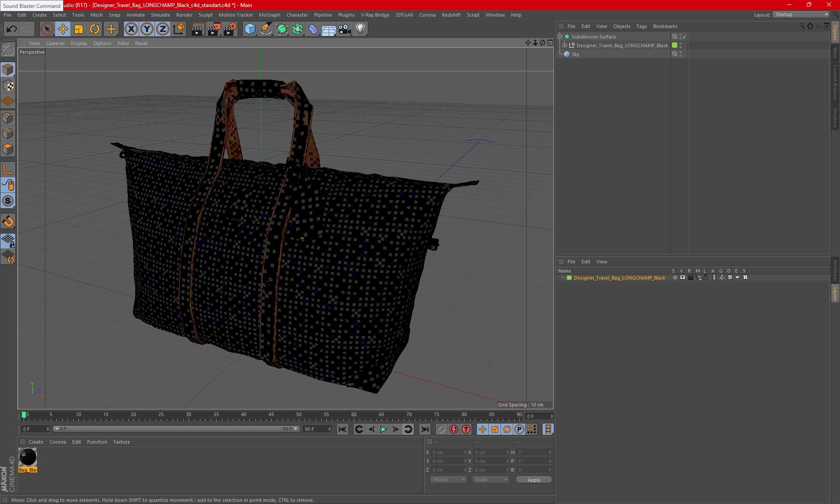
Task: Add a Cube primitive object
Action: [250, 29]
